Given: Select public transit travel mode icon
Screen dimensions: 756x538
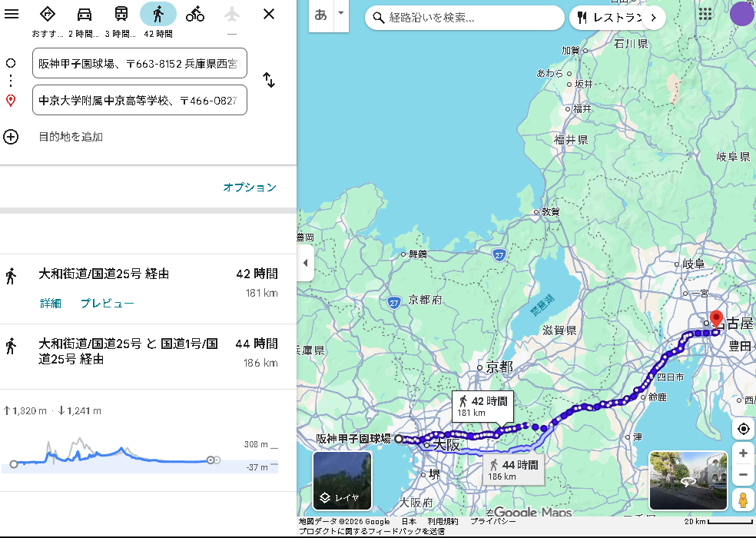Looking at the screenshot, I should pos(121,14).
